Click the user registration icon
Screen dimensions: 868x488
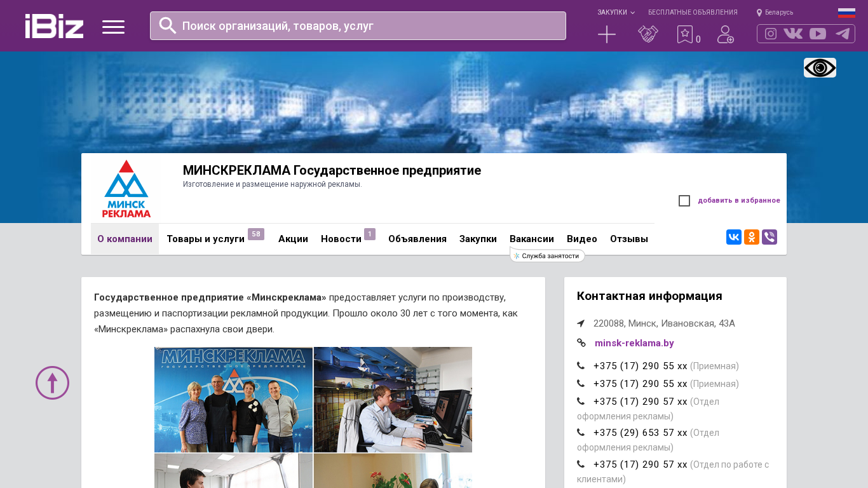pyautogui.click(x=726, y=34)
